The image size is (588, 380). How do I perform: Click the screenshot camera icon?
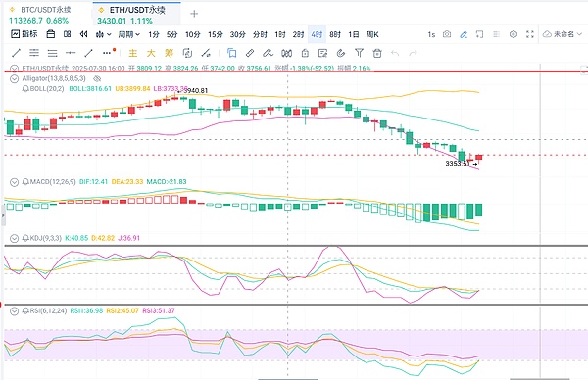(447, 34)
